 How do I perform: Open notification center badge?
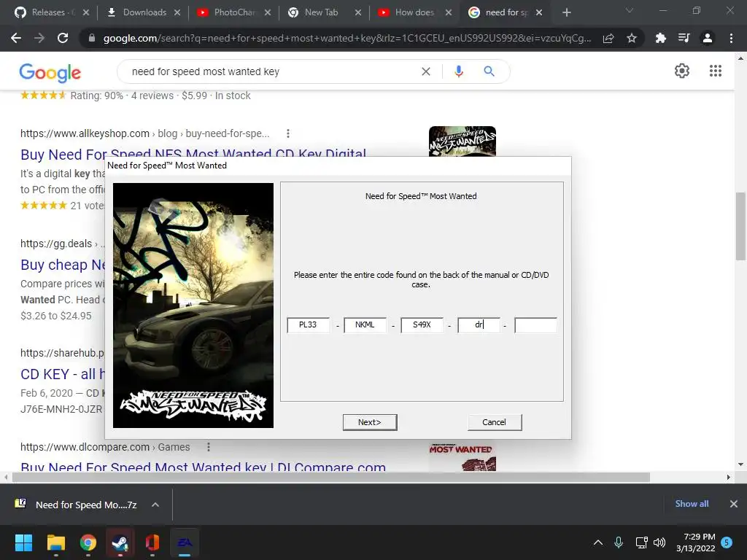pyautogui.click(x=727, y=542)
